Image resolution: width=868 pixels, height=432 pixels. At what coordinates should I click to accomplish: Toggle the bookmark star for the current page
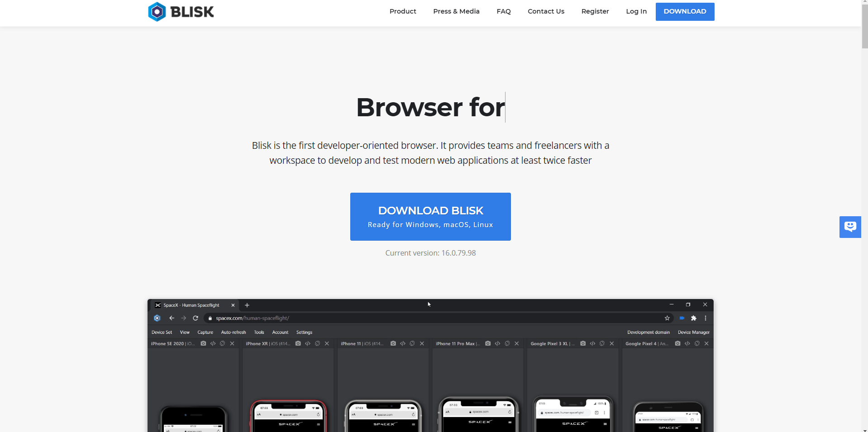coord(667,318)
